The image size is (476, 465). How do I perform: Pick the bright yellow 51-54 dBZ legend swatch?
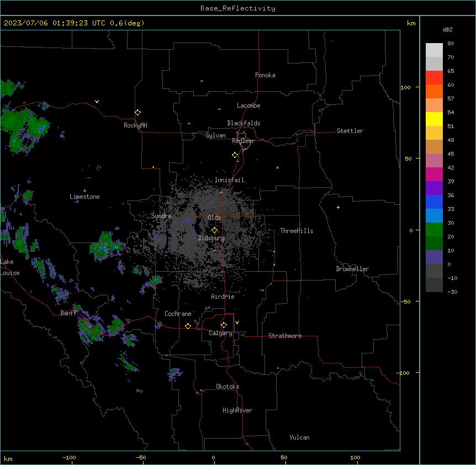(434, 119)
